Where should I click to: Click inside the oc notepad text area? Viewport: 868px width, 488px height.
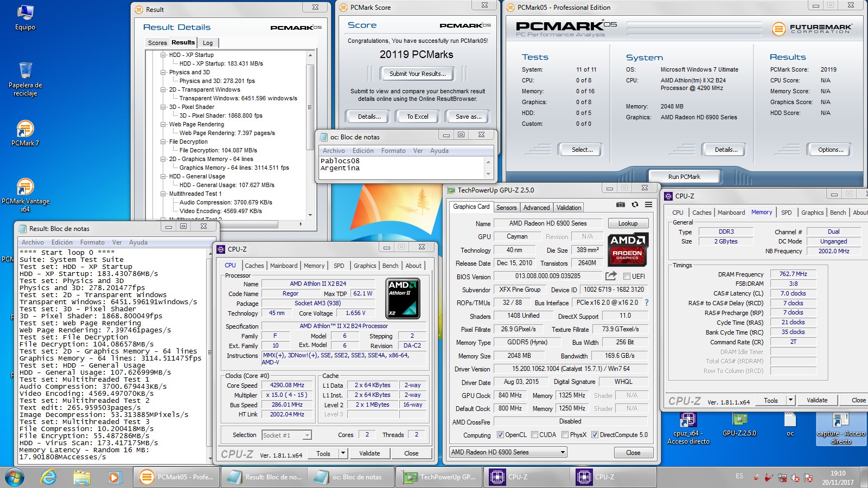(x=402, y=168)
